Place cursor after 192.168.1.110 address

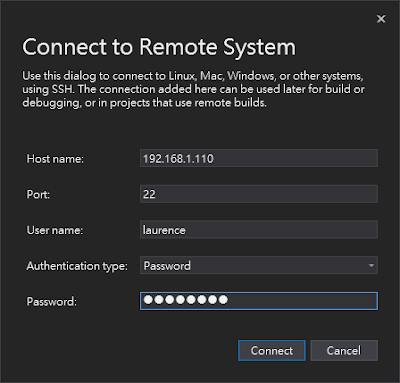[x=214, y=159]
